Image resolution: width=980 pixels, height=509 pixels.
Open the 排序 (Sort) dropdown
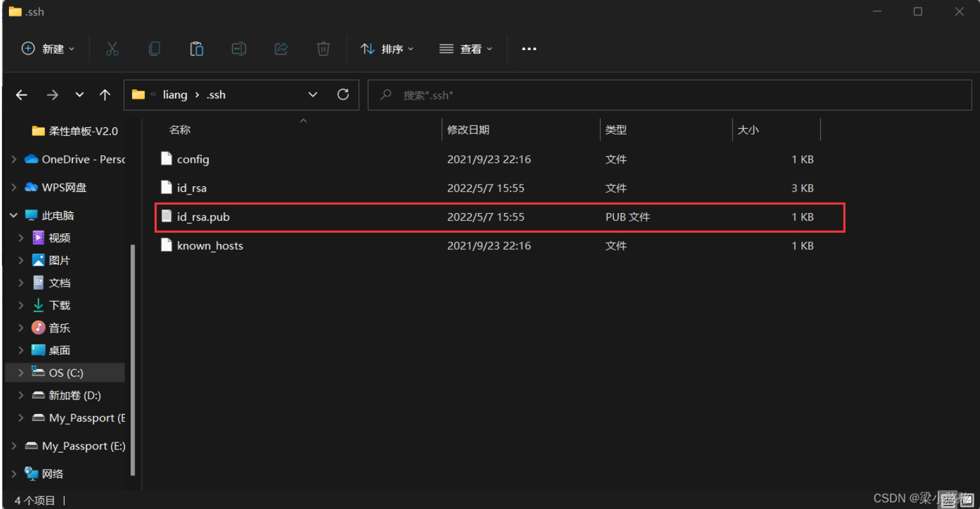(x=387, y=49)
